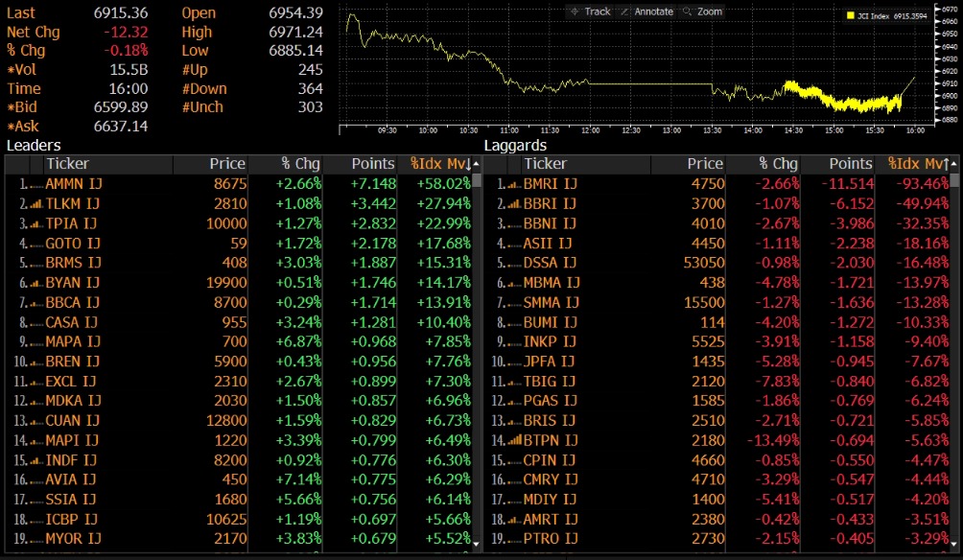The image size is (963, 560).
Task: Activate the Track crosshair tool on chart
Action: tap(590, 12)
